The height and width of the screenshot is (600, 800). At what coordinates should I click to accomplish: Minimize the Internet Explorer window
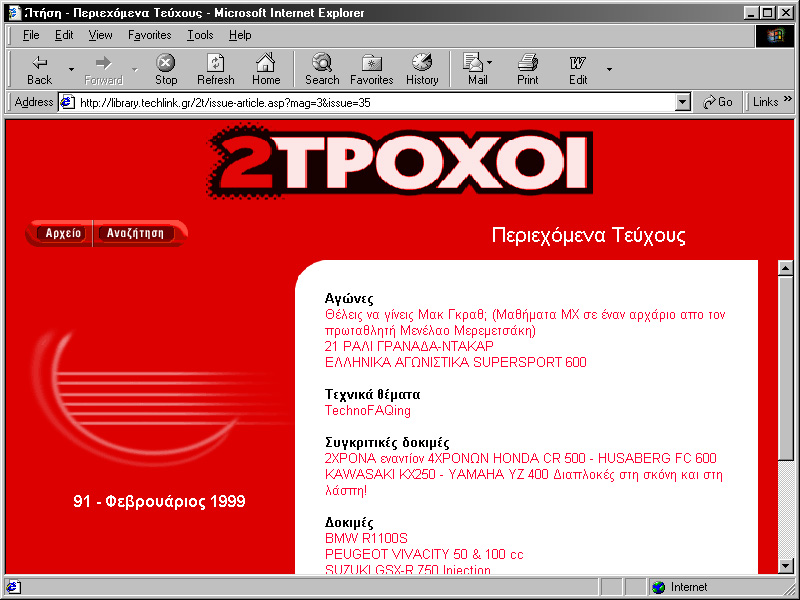(751, 13)
